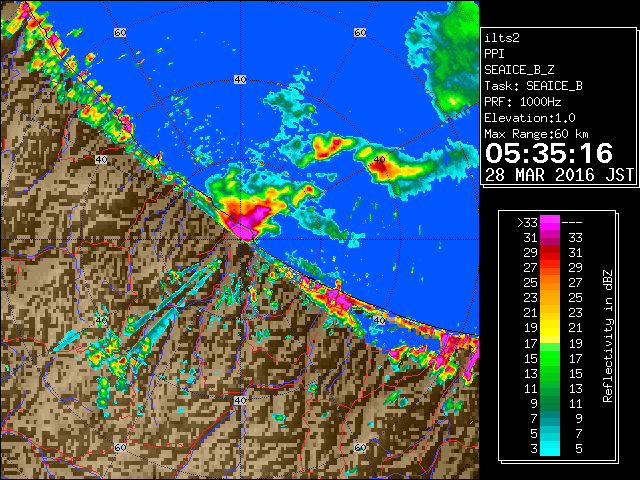The height and width of the screenshot is (480, 640).
Task: Click the ">33" legend label
Action: coord(527,223)
